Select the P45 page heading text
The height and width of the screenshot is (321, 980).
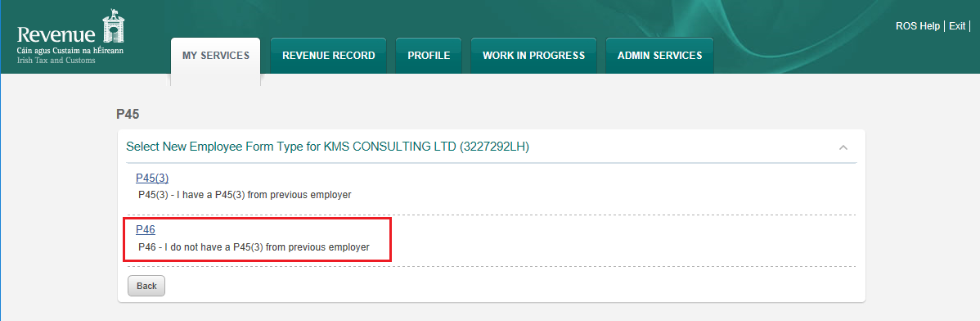pos(128,114)
